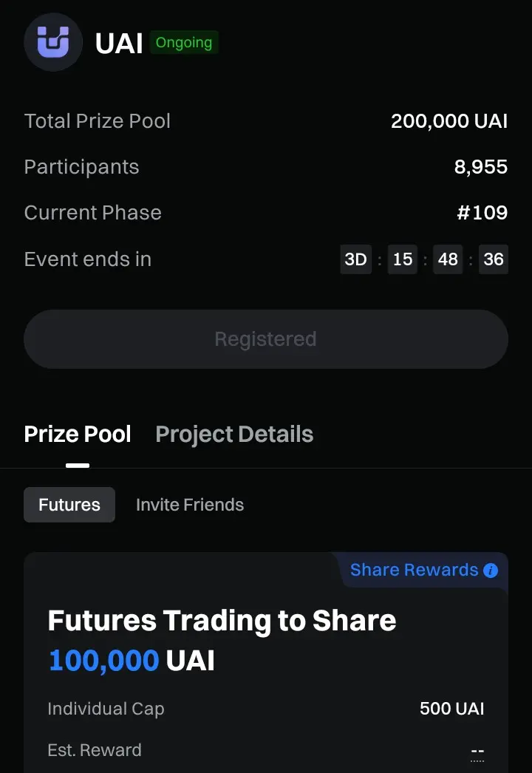Click the days countdown box
The image size is (532, 773).
(x=356, y=259)
